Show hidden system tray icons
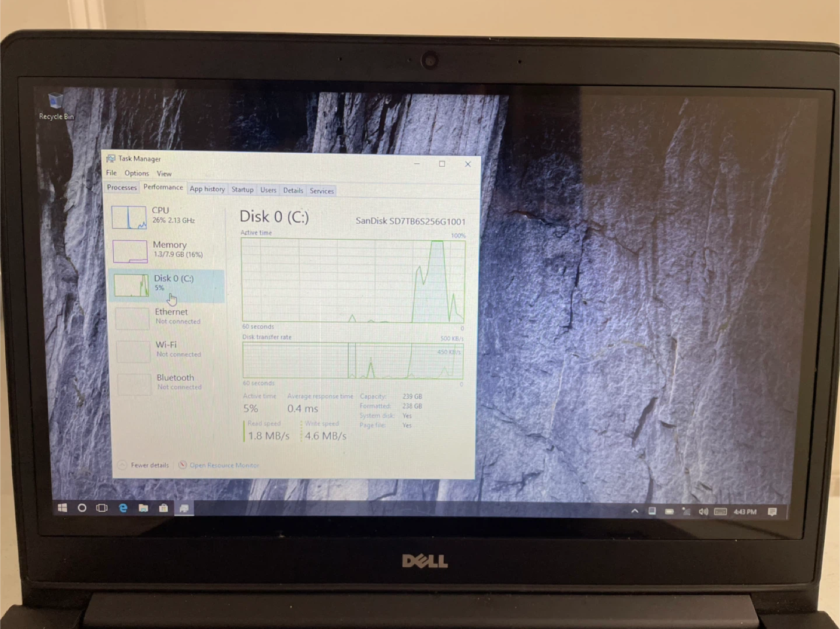The image size is (840, 629). click(635, 511)
